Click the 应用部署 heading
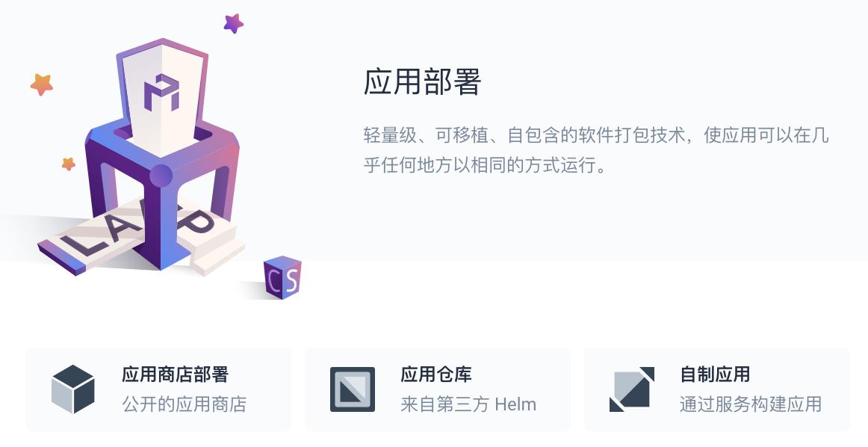 coord(422,82)
